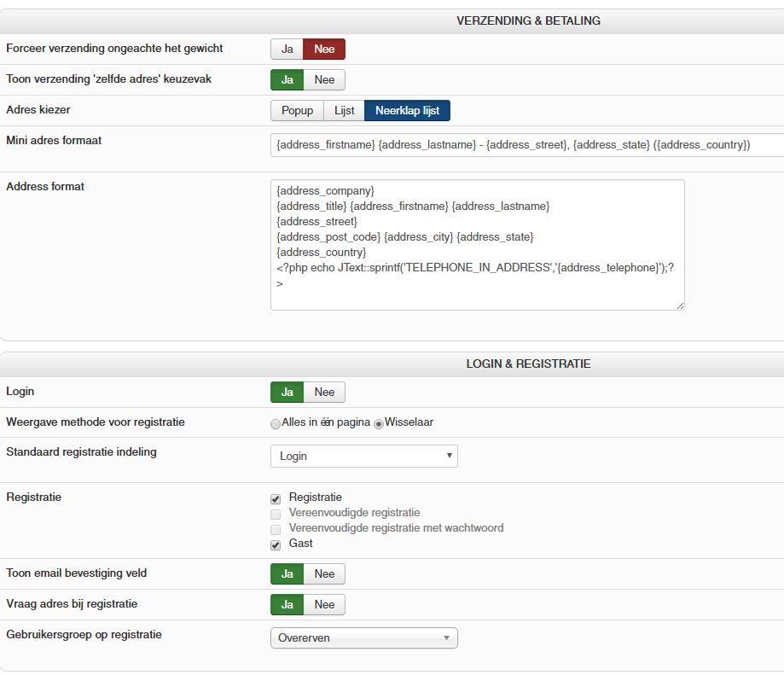
Task: Choose Lijst as the Adres kiezer
Action: 344,111
